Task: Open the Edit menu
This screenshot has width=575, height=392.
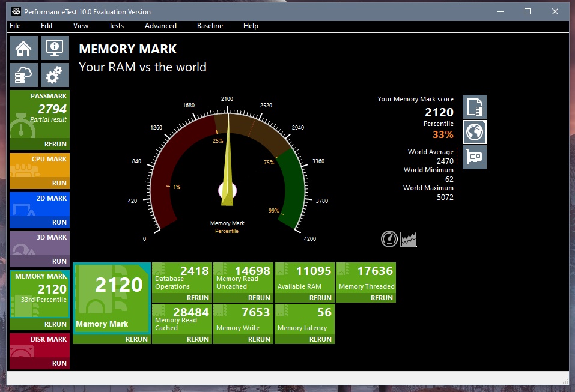Action: click(47, 26)
